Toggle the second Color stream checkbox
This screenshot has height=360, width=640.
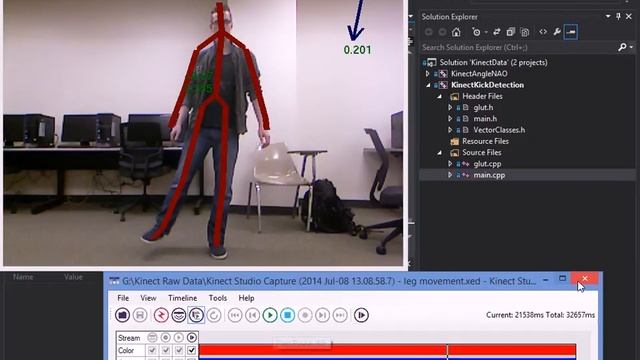(x=165, y=350)
